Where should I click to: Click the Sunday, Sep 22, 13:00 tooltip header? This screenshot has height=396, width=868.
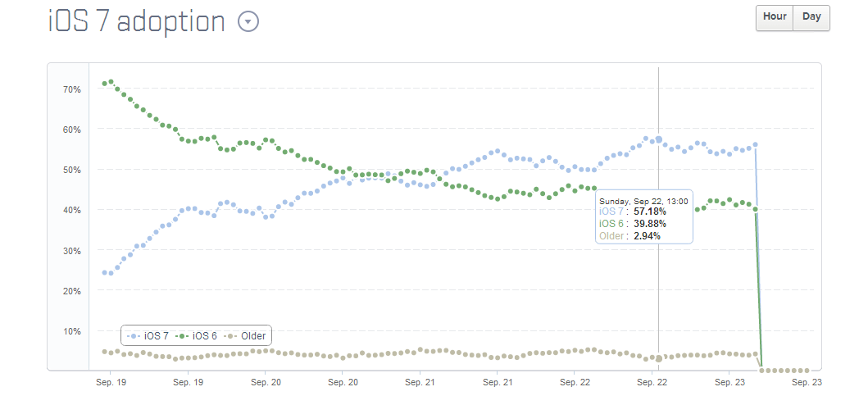point(643,200)
